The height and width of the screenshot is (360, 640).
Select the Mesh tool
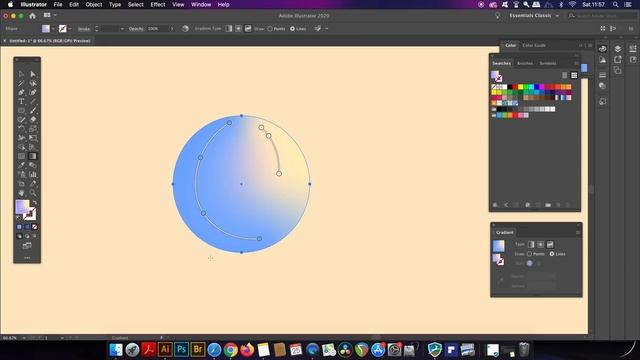click(x=21, y=156)
